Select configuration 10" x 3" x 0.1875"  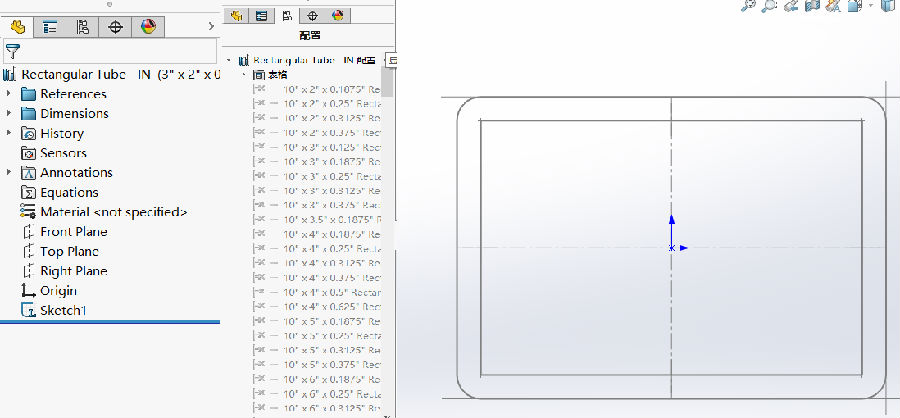(317, 162)
